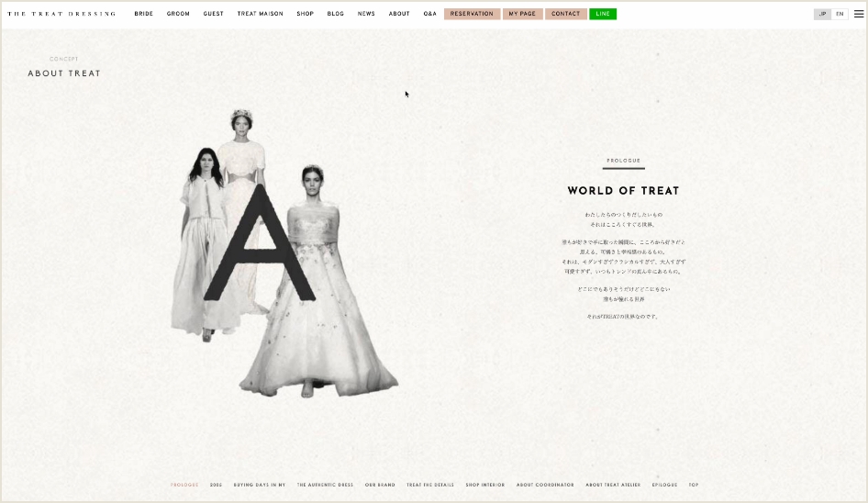The height and width of the screenshot is (503, 868).
Task: Jump to THE AUTHENTIC DRESS section
Action: (325, 485)
